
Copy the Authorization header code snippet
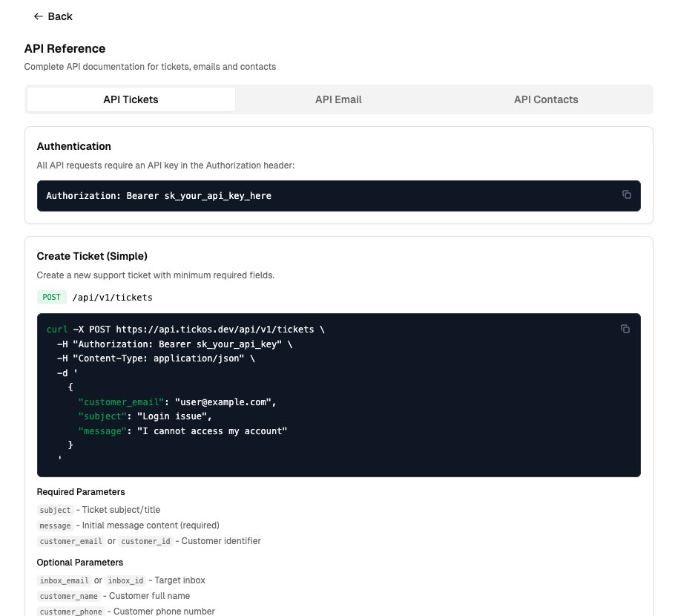pos(626,194)
